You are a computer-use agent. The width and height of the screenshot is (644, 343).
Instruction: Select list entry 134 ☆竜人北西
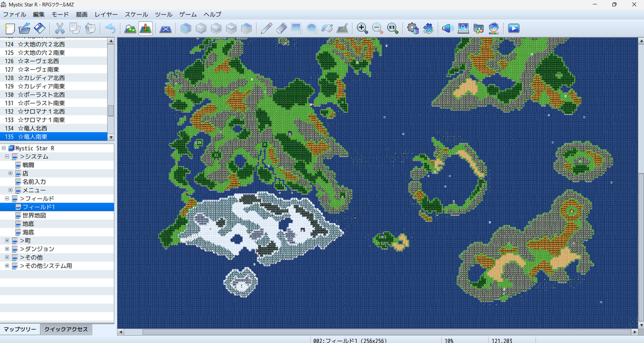pyautogui.click(x=54, y=128)
